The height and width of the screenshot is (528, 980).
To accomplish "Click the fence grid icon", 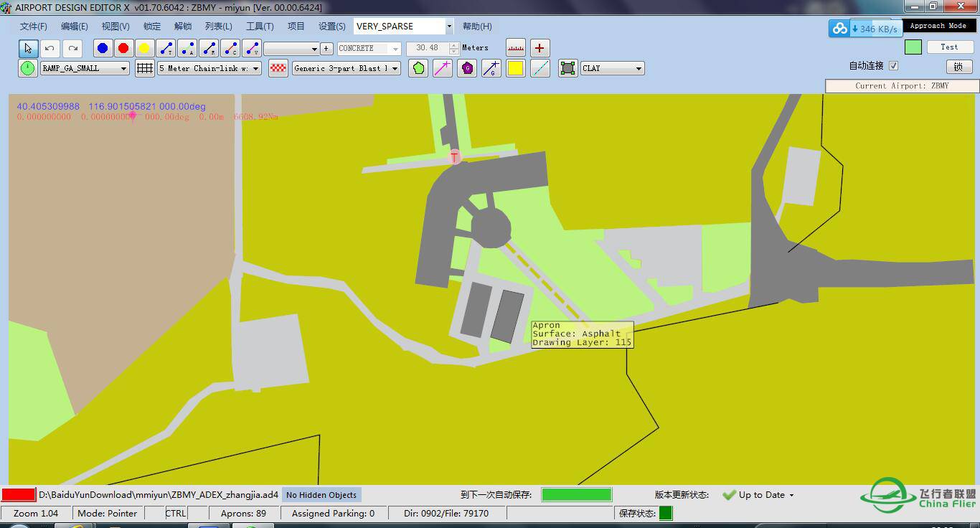I will [145, 68].
